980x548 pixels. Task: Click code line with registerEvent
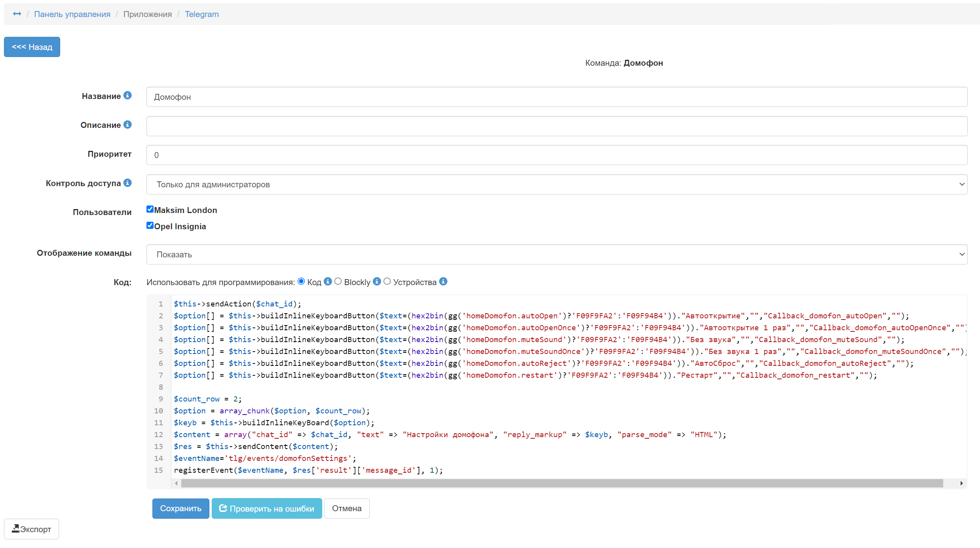point(308,470)
